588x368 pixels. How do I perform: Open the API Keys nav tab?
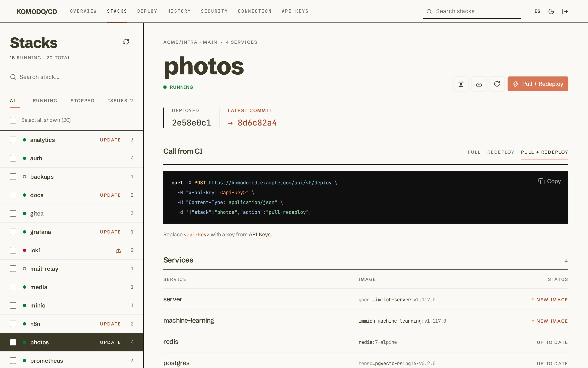pyautogui.click(x=295, y=11)
